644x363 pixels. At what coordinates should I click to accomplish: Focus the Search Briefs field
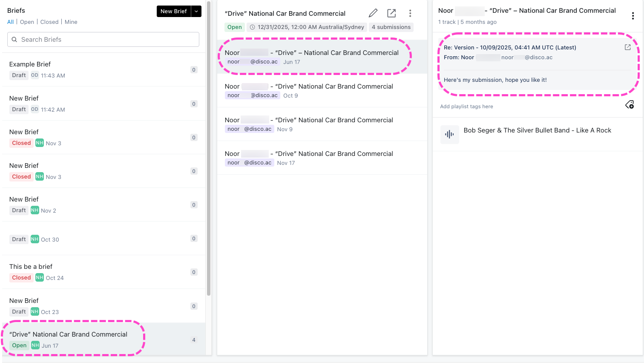pos(103,40)
